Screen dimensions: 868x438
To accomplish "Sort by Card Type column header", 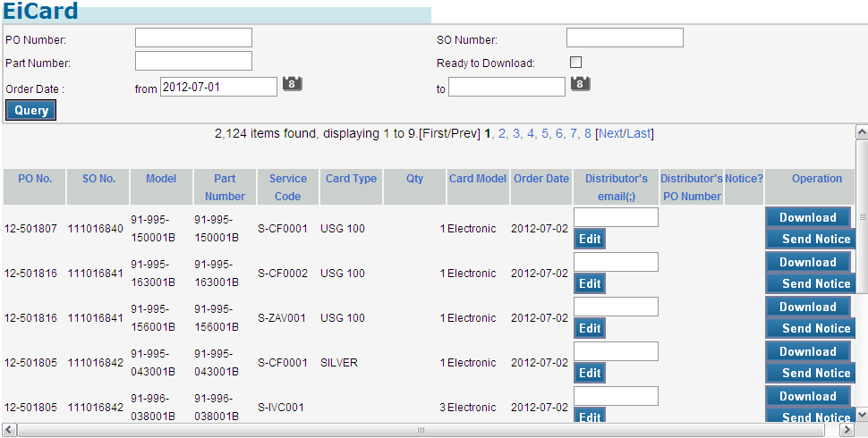I will click(x=351, y=179).
